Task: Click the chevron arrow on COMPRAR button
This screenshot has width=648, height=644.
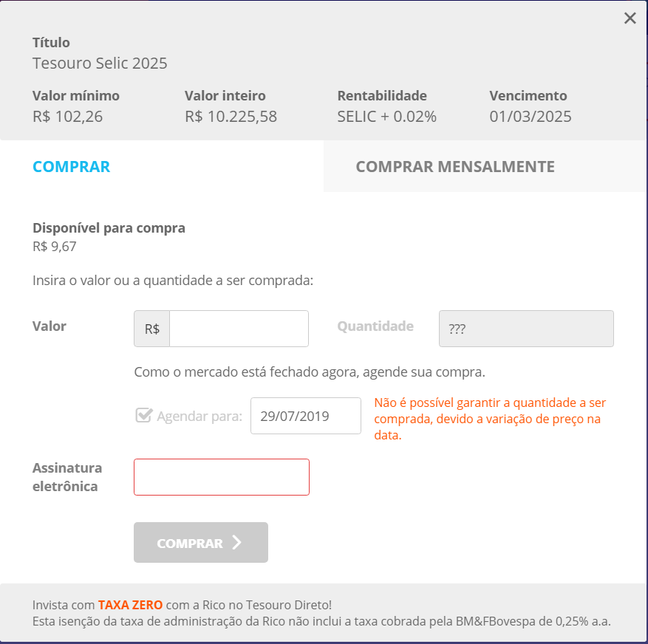Action: pyautogui.click(x=236, y=543)
